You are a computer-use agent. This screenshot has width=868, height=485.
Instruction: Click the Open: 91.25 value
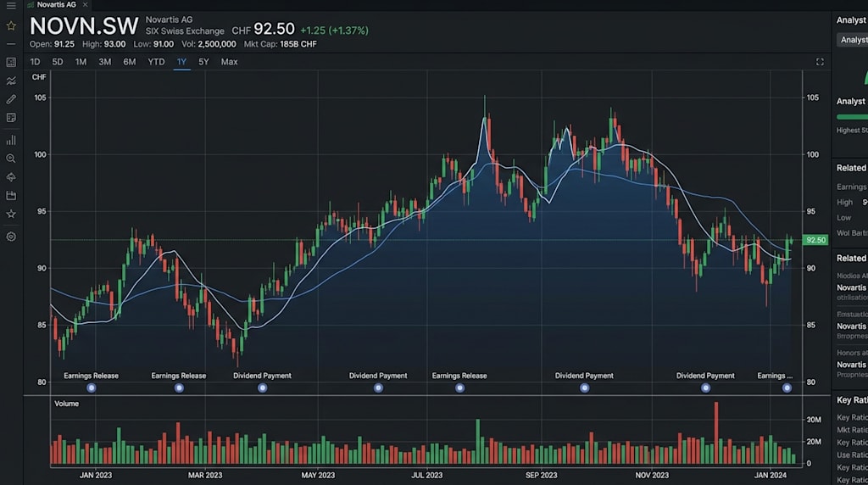(52, 44)
